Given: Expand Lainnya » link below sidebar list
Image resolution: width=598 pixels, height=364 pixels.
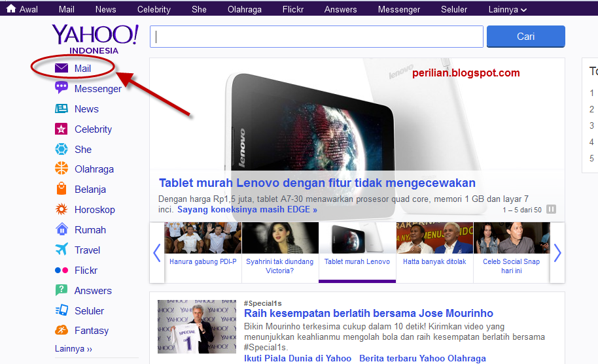Looking at the screenshot, I should 73,349.
